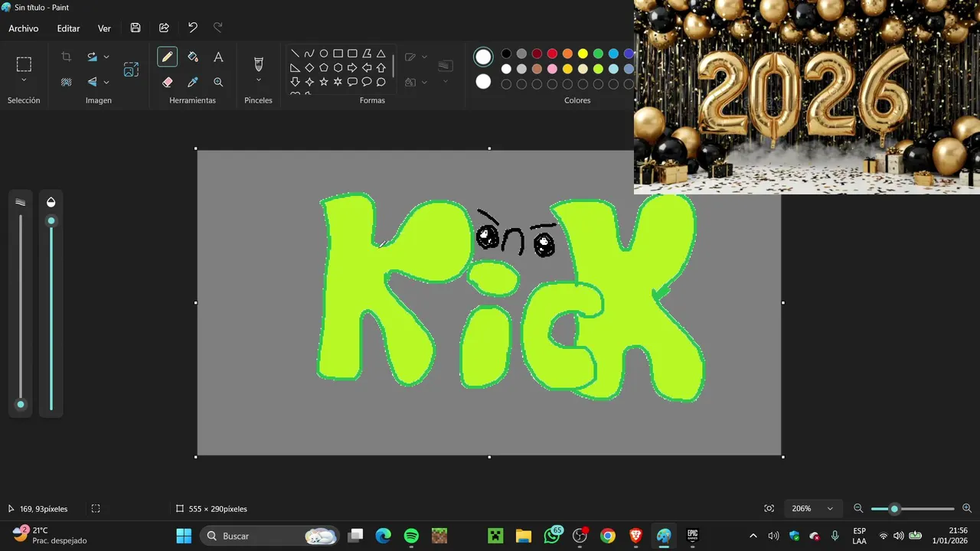Select the Pencil tool
980x551 pixels.
click(167, 57)
